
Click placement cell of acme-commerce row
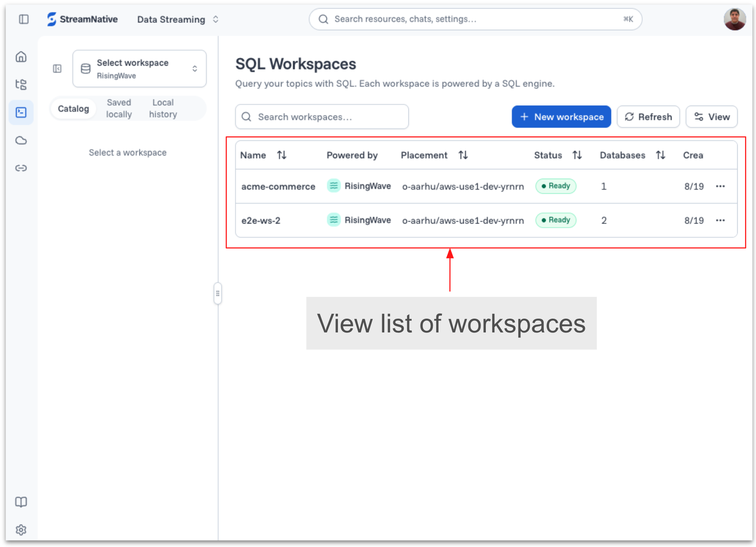click(463, 187)
